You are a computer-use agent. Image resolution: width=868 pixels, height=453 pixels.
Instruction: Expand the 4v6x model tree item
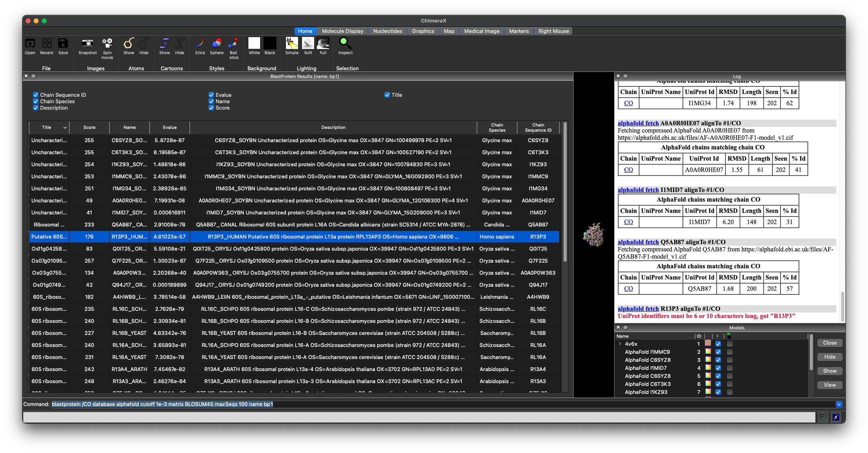point(620,344)
